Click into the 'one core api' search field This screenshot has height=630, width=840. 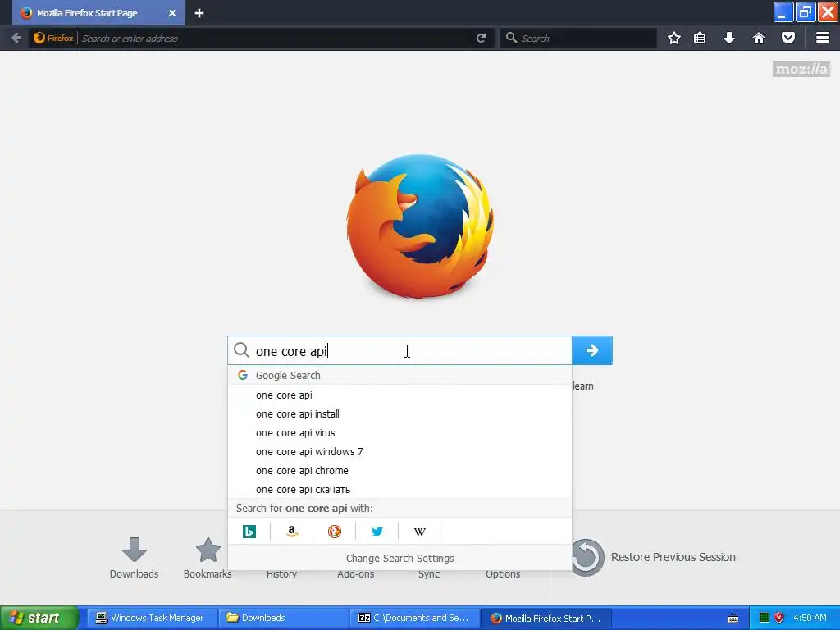[x=399, y=350]
